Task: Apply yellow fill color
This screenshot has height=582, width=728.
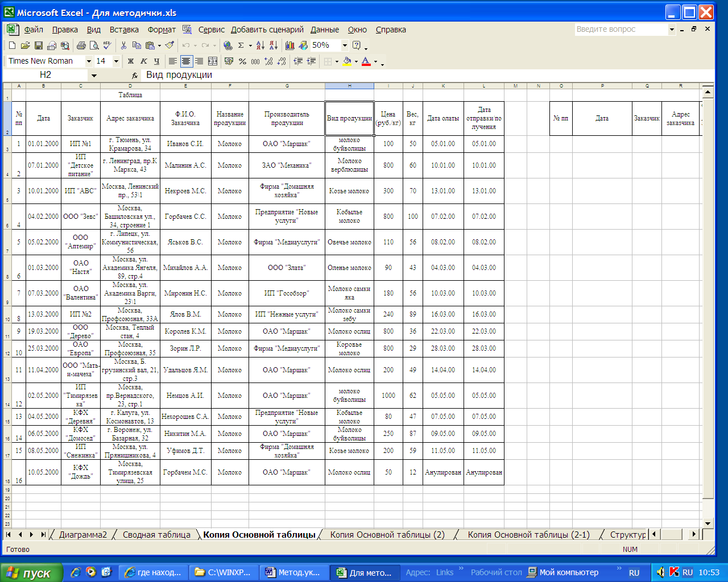Action: (347, 61)
